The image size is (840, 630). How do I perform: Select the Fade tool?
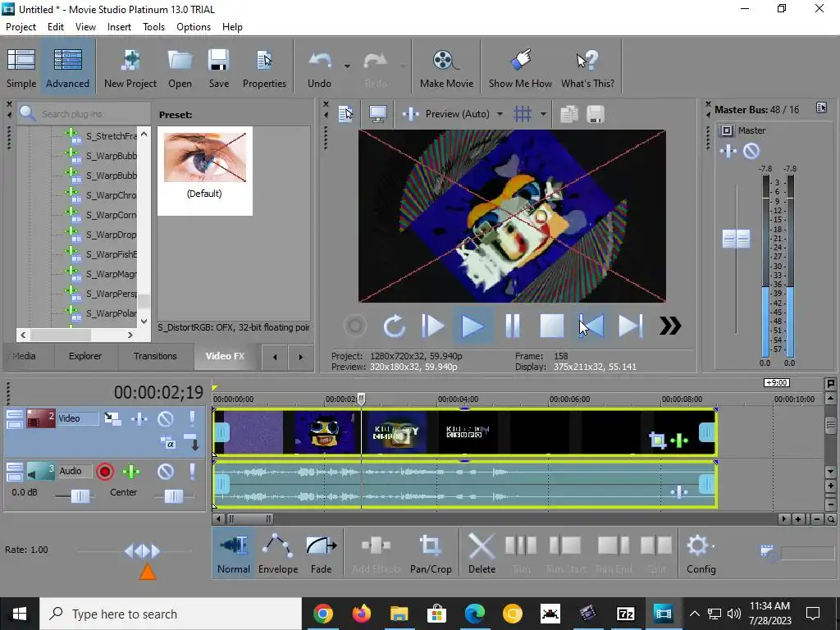pos(321,554)
